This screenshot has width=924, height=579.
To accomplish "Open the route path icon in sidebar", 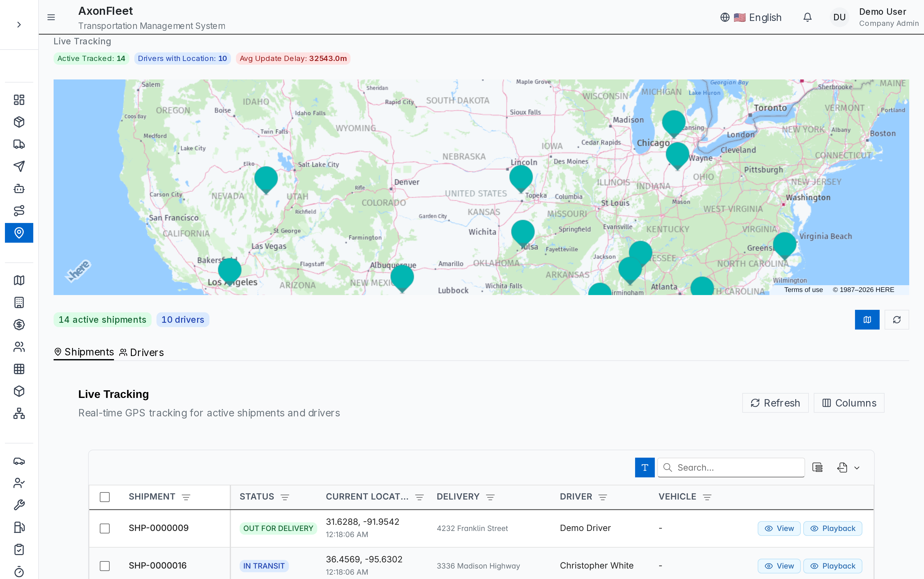I will tap(19, 211).
